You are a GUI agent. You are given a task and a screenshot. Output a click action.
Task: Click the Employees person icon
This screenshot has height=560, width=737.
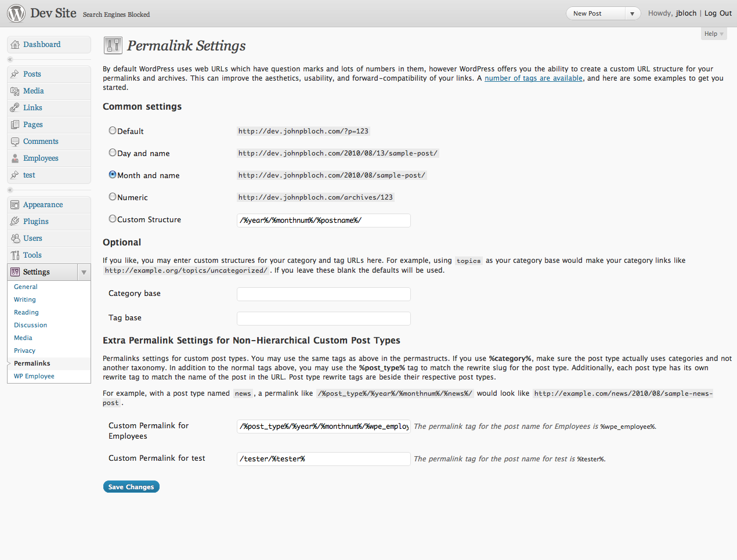coord(15,158)
